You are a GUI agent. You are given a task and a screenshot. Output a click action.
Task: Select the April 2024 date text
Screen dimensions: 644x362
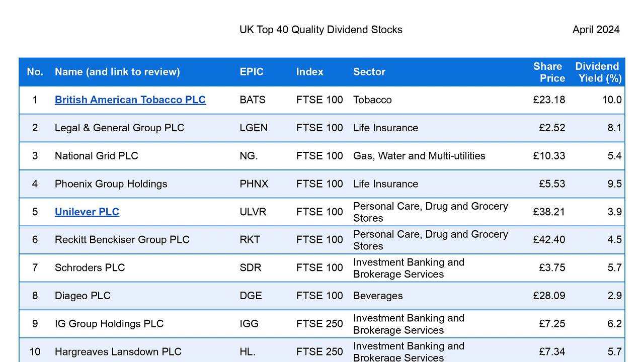click(x=596, y=30)
